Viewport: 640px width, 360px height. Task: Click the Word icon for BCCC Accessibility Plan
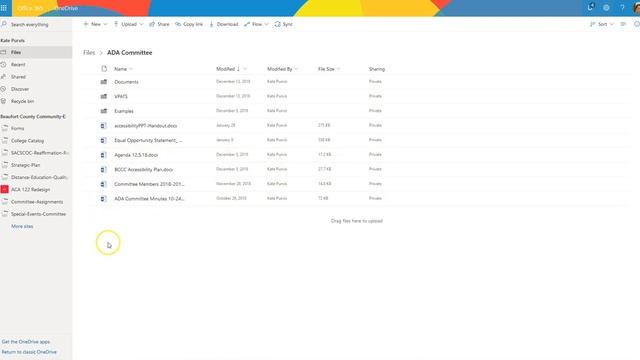[x=104, y=169]
